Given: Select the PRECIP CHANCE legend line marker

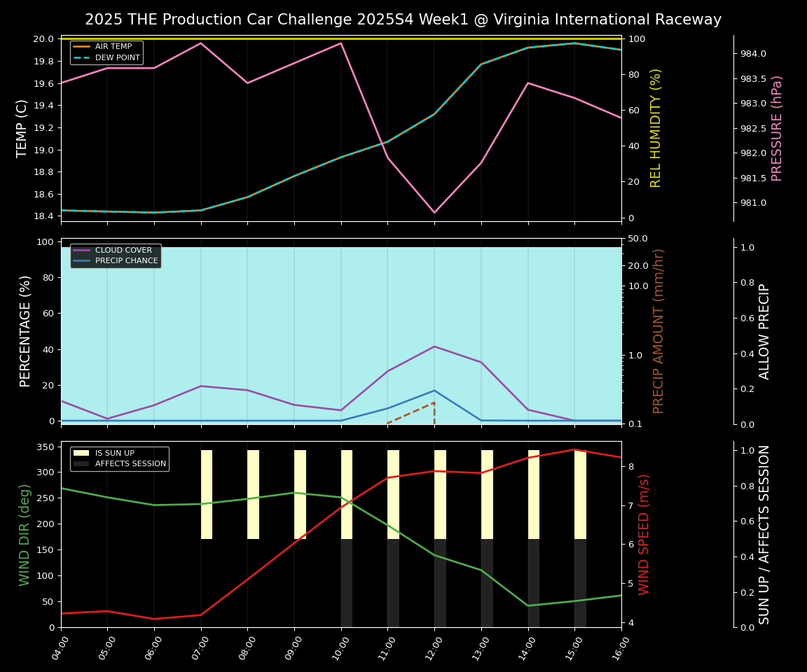Looking at the screenshot, I should (x=83, y=260).
